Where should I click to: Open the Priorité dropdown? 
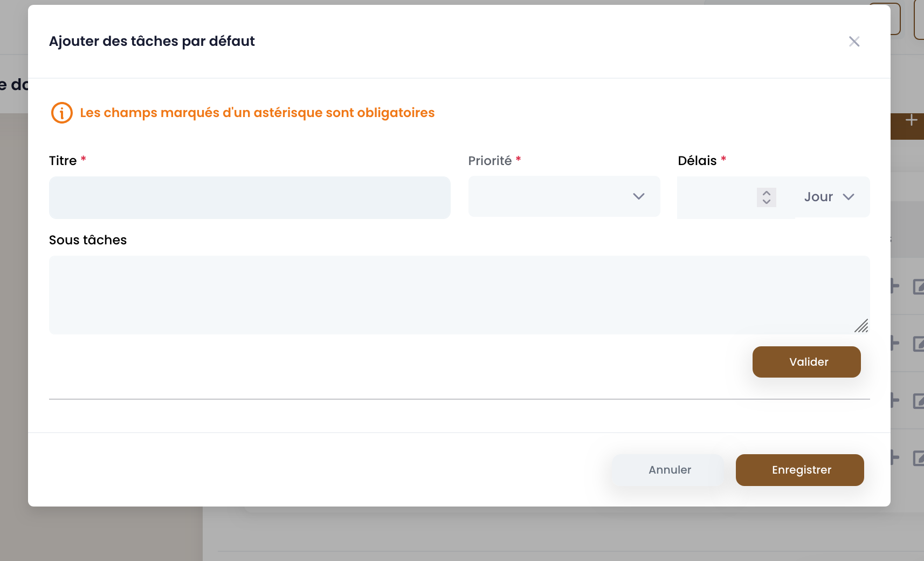tap(564, 196)
